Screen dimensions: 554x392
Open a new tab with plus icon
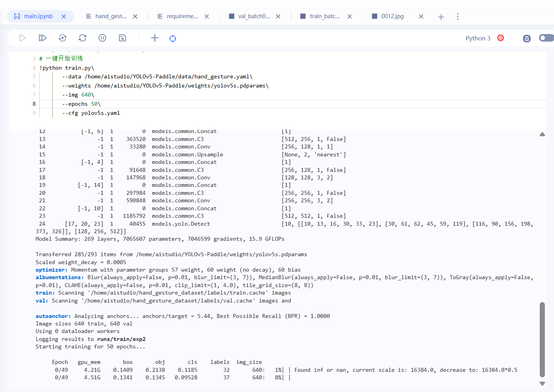click(441, 17)
